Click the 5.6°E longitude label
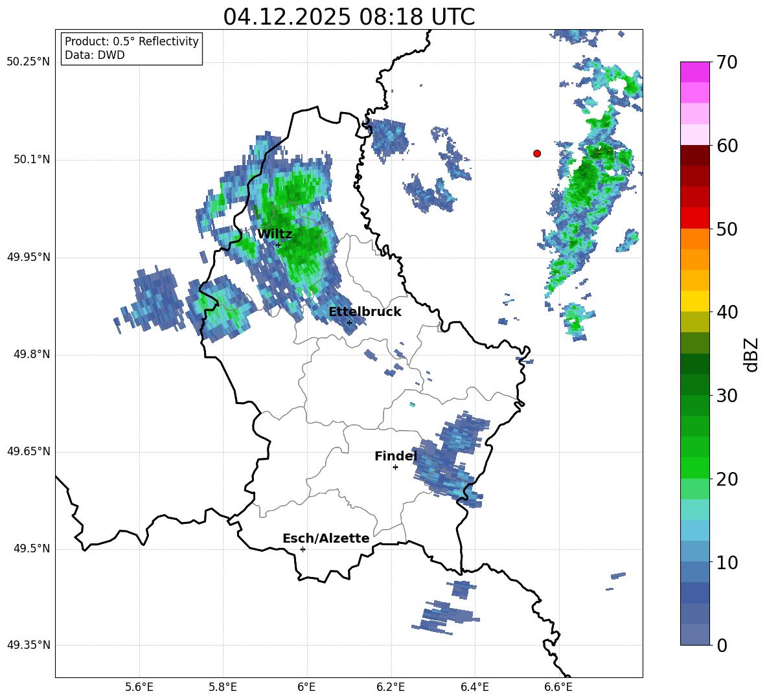The image size is (767, 700). [139, 687]
